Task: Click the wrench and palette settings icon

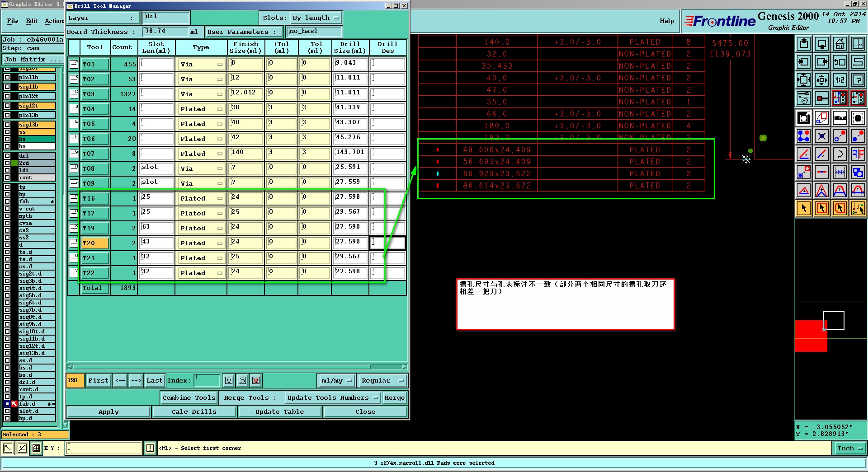Action: tap(804, 98)
